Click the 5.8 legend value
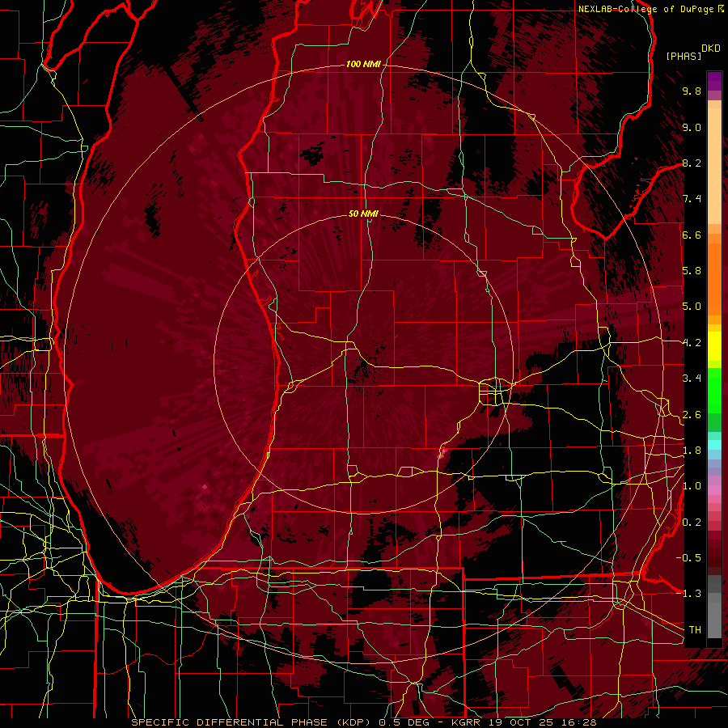The width and height of the screenshot is (728, 728). point(692,271)
